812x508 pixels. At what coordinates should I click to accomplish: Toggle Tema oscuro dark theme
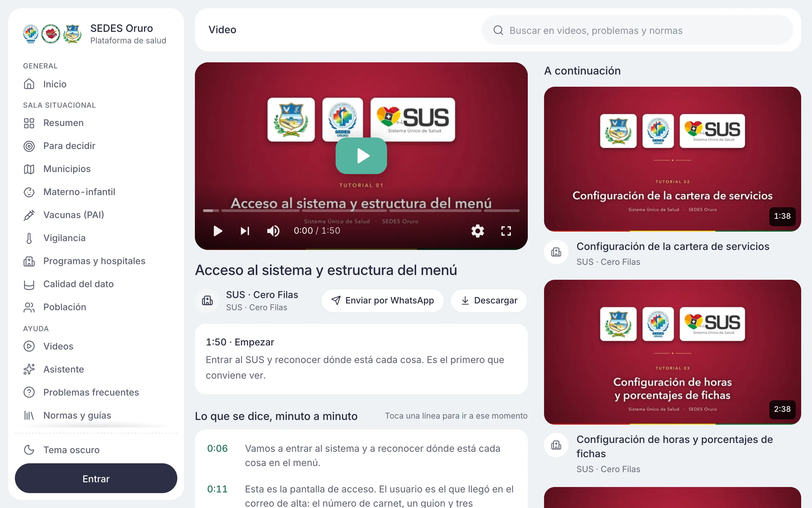[x=96, y=450]
